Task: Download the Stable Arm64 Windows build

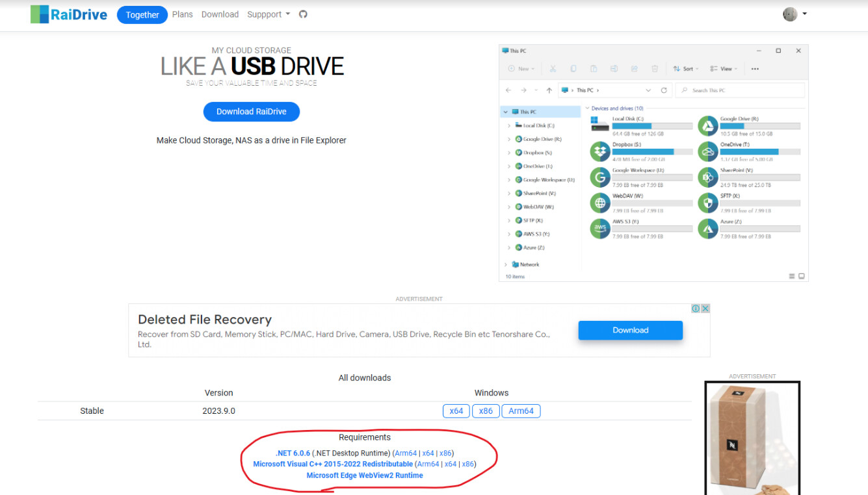Action: coord(521,411)
